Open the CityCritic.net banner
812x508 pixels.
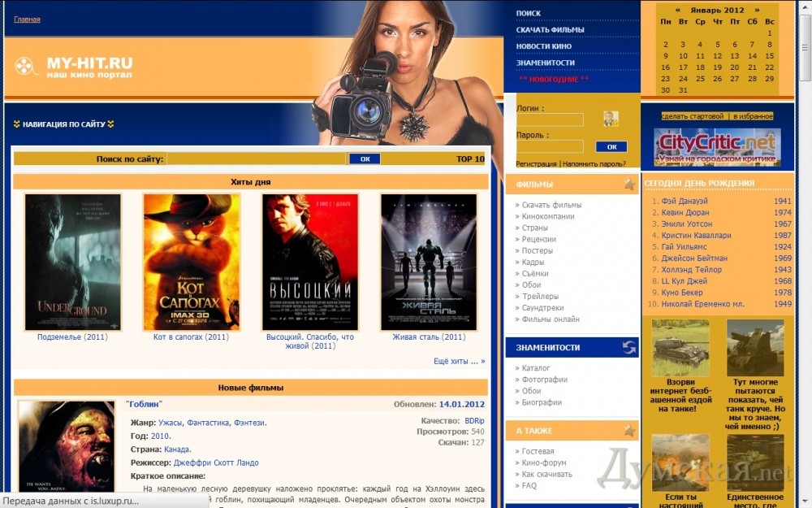tap(717, 147)
